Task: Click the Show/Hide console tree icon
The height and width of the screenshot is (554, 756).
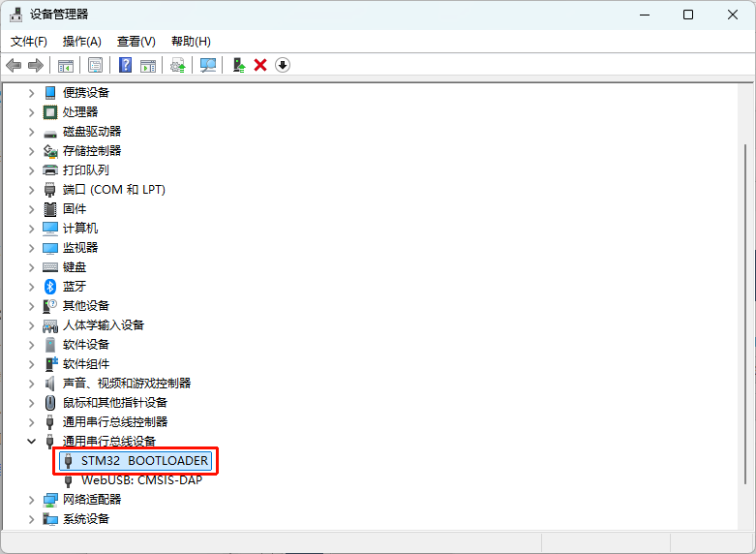Action: [66, 65]
